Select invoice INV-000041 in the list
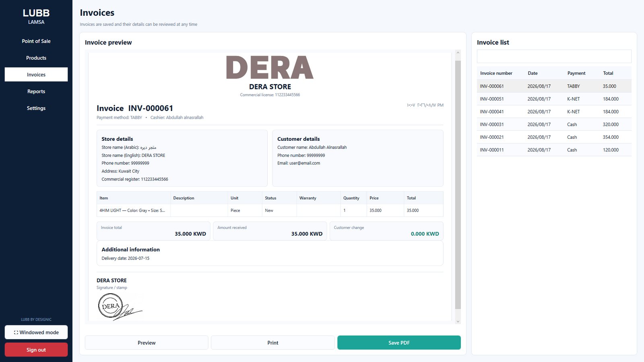This screenshot has height=362, width=644. coord(554,112)
